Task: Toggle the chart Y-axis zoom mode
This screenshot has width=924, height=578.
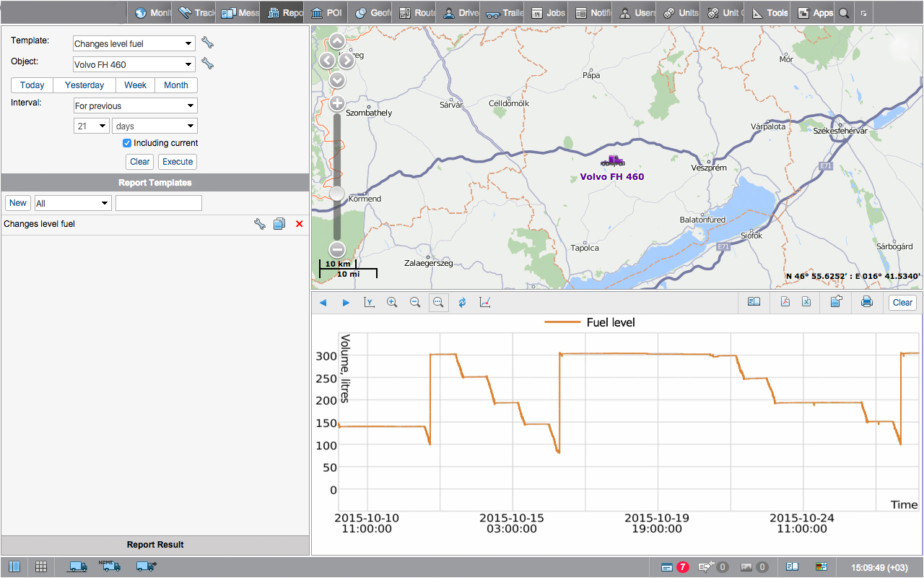Action: click(369, 303)
